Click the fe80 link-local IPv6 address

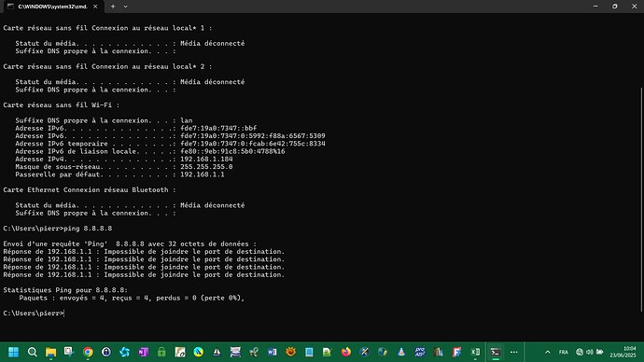232,151
